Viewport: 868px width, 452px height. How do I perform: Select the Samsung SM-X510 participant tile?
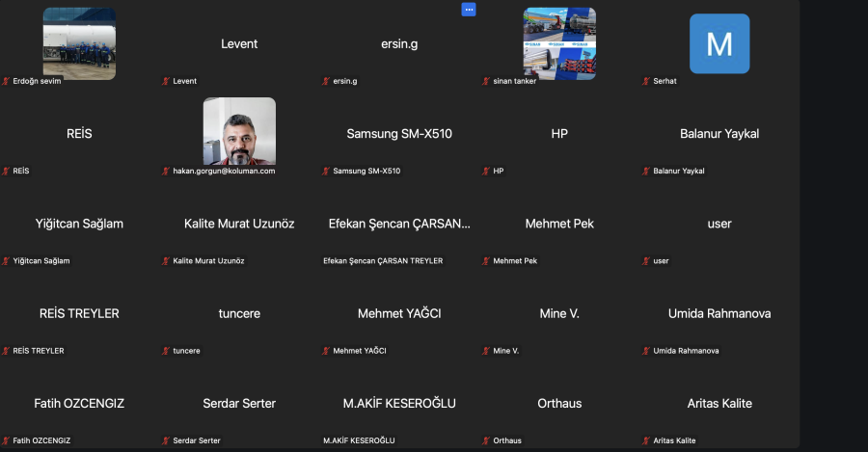[399, 134]
